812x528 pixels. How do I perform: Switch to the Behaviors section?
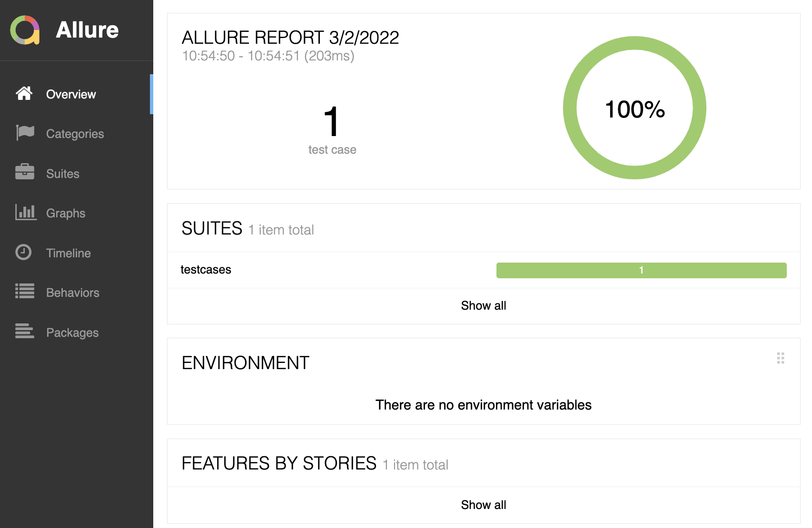(72, 293)
